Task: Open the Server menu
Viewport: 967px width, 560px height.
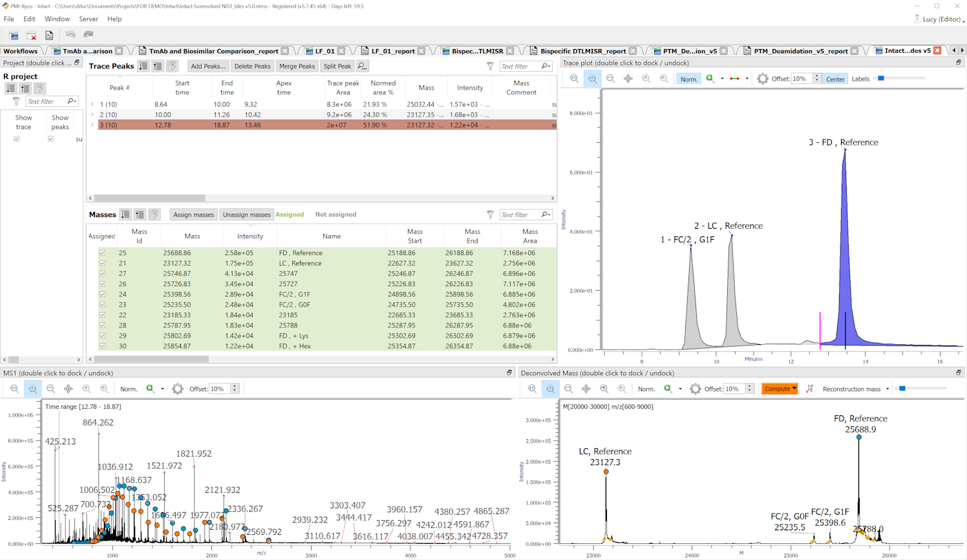Action: 88,19
